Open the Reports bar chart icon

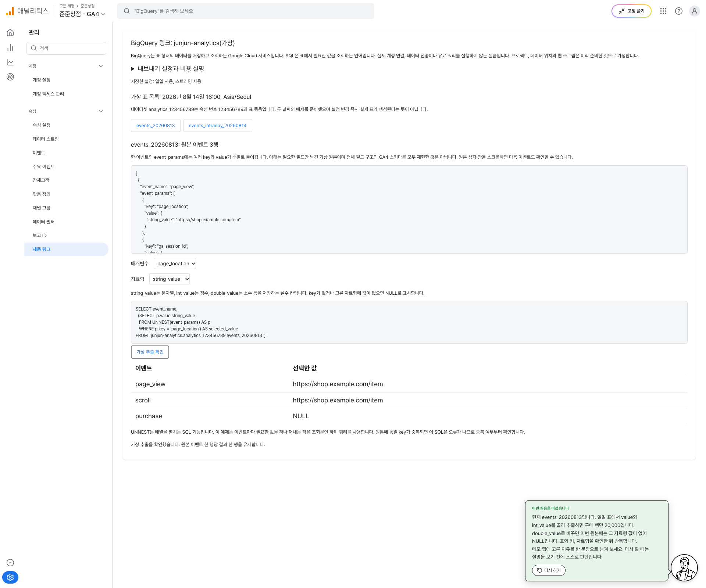coord(10,47)
